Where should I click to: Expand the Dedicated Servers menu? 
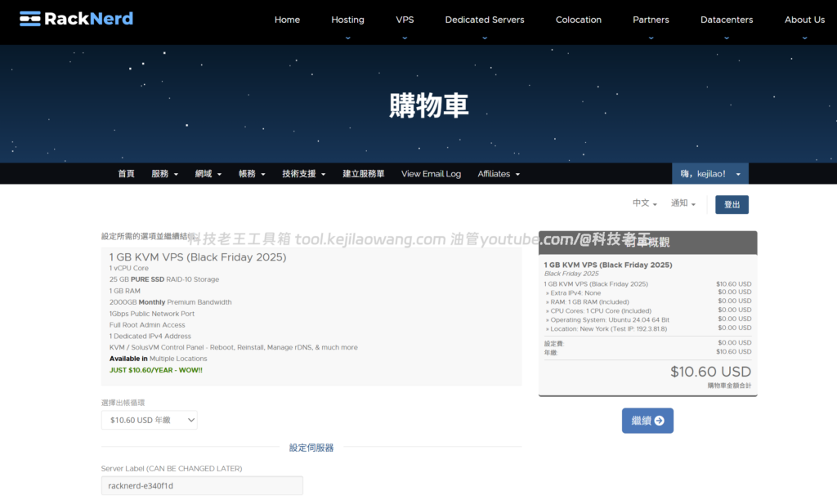tap(485, 20)
